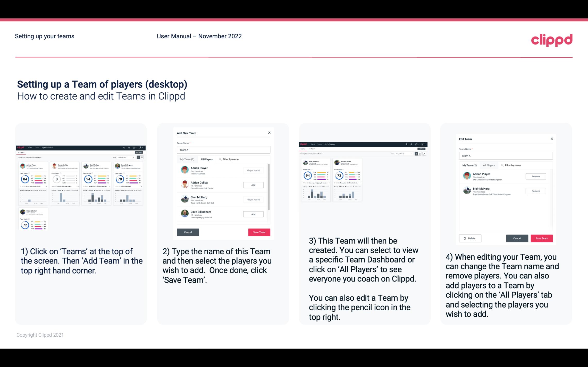
Task: Click the Add button for Adrian Coliba
Action: (253, 184)
